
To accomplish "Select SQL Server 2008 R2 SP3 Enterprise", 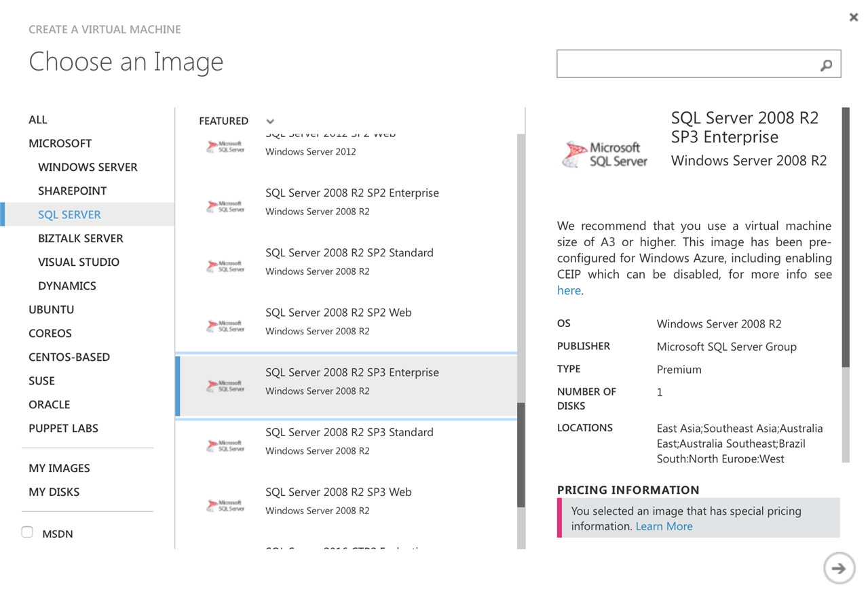I will click(x=346, y=385).
